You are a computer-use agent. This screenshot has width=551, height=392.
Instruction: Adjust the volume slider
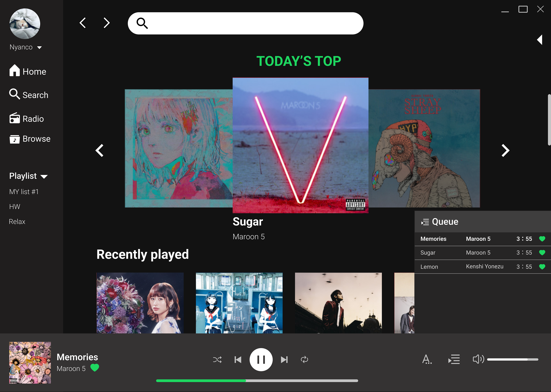(x=513, y=359)
